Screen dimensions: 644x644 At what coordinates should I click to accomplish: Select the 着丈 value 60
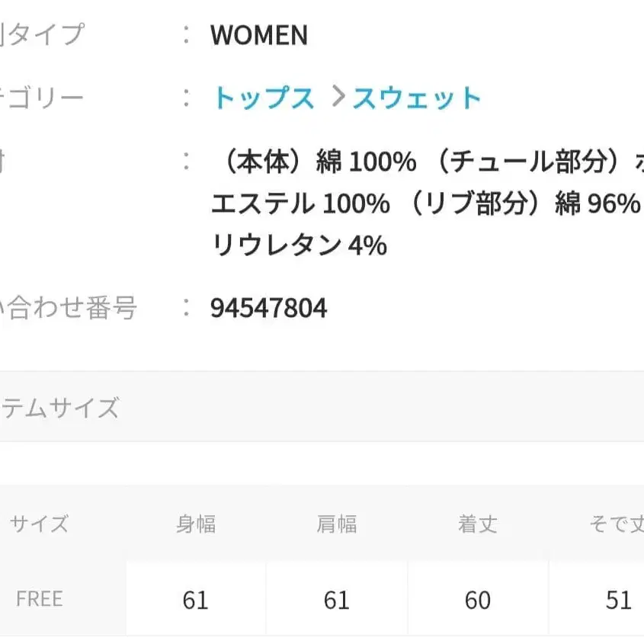pos(477,600)
